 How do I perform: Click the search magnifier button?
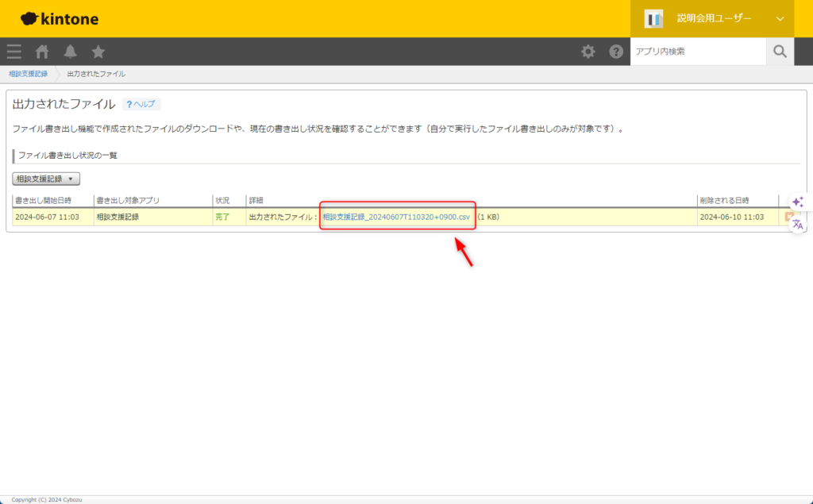[780, 52]
